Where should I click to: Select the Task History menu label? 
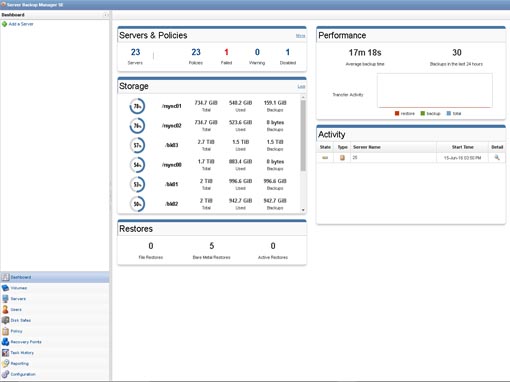[x=22, y=353]
